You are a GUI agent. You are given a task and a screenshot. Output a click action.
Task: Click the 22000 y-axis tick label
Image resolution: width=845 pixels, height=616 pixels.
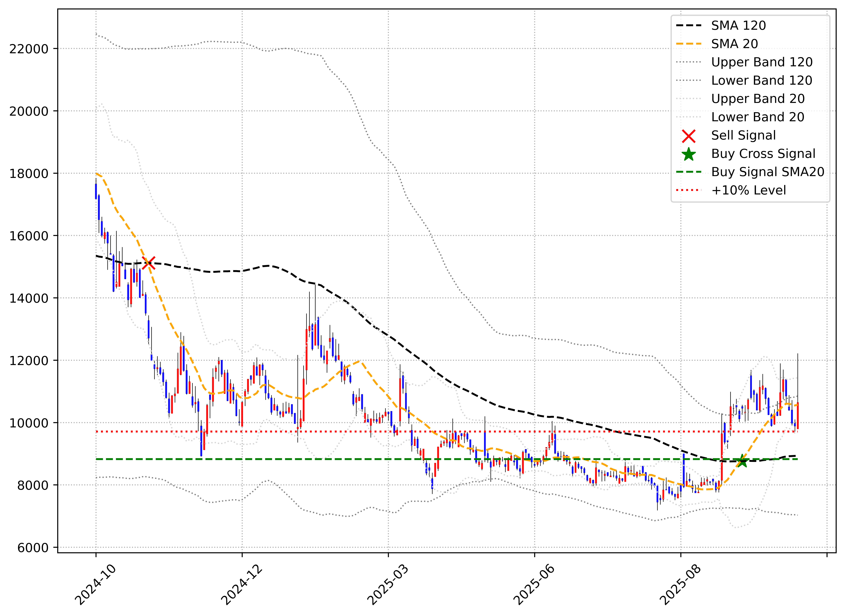click(x=29, y=49)
